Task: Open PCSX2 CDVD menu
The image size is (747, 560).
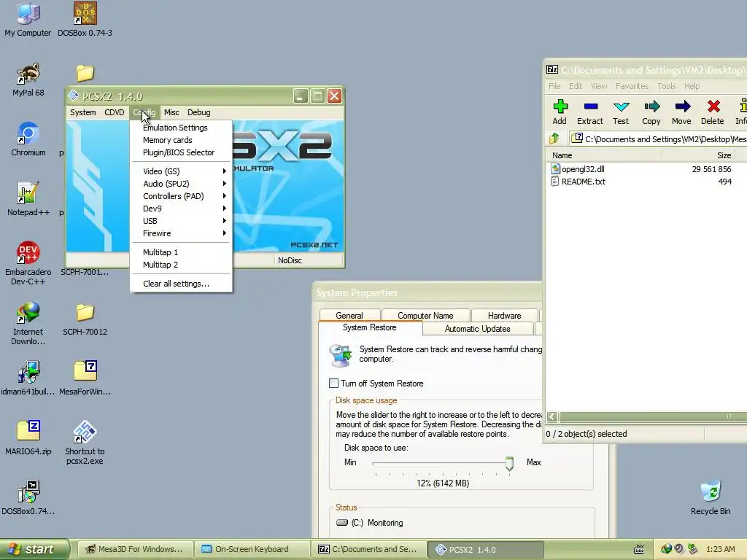Action: tap(115, 112)
